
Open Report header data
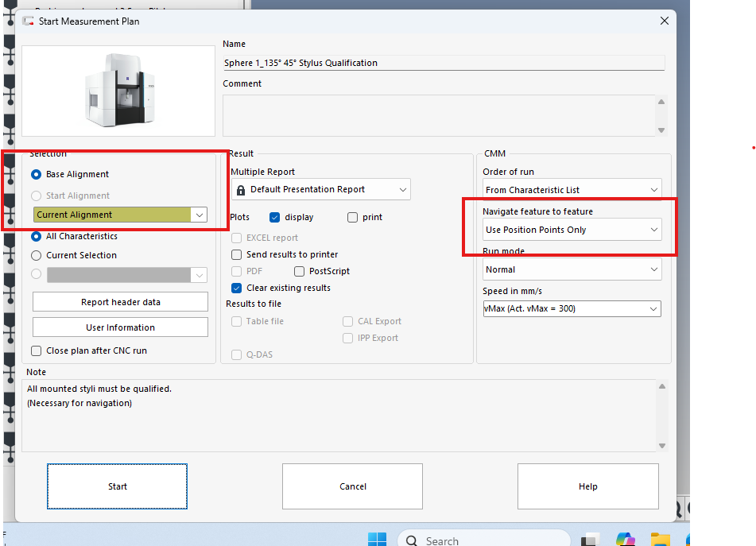click(120, 302)
